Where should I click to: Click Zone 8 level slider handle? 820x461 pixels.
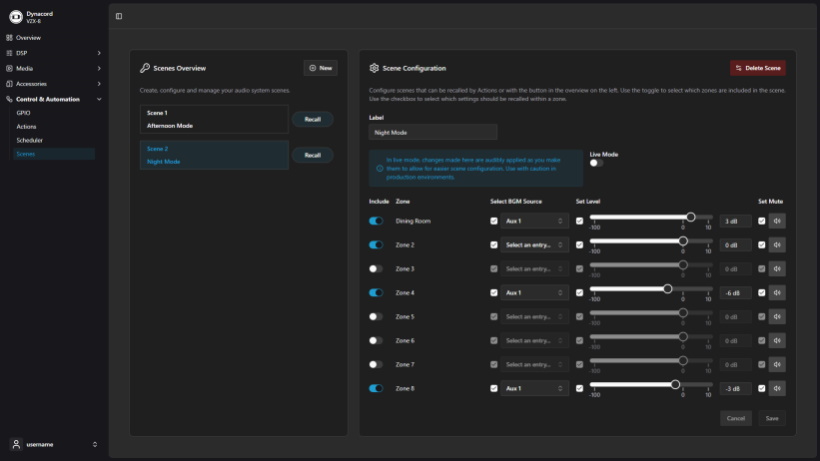(x=675, y=384)
